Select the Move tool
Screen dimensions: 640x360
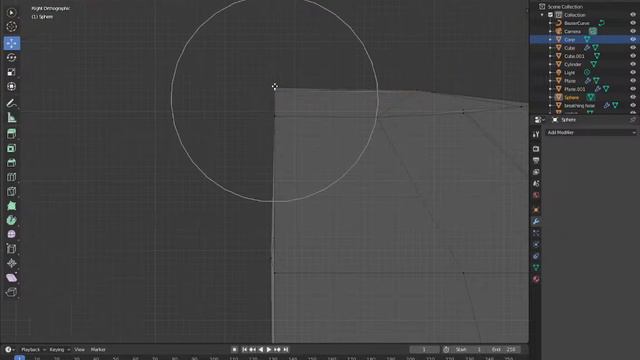pos(11,43)
